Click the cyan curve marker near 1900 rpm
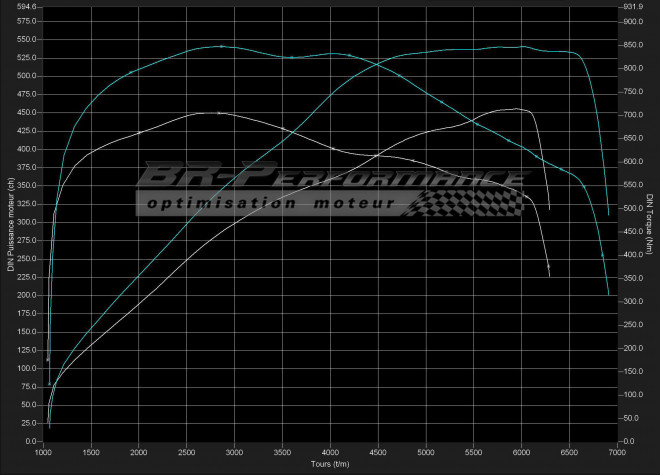This screenshot has height=475, width=660. [130, 72]
